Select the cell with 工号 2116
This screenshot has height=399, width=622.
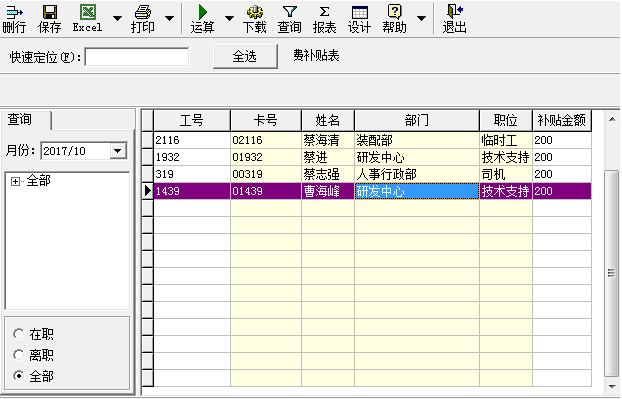[192, 140]
